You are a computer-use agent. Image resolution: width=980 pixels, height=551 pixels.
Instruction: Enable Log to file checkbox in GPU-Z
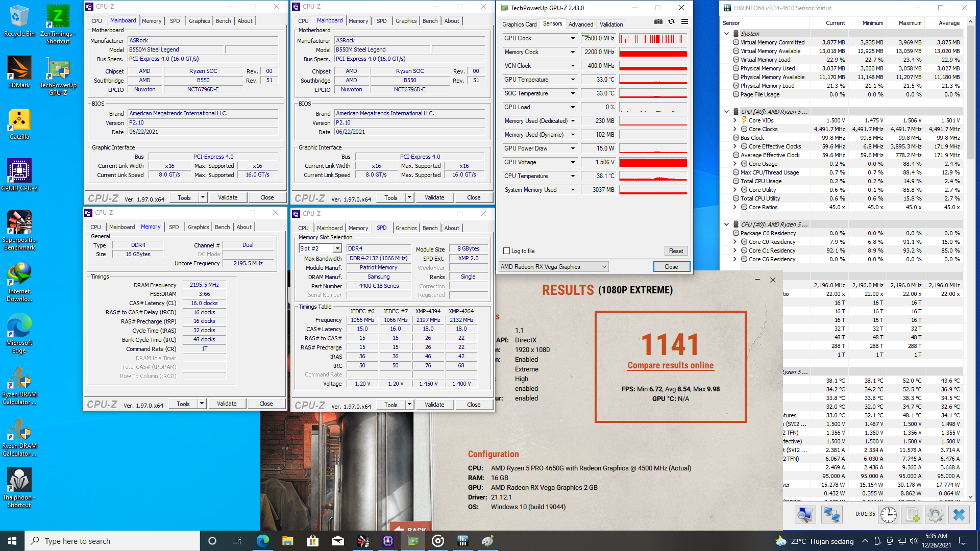tap(506, 251)
